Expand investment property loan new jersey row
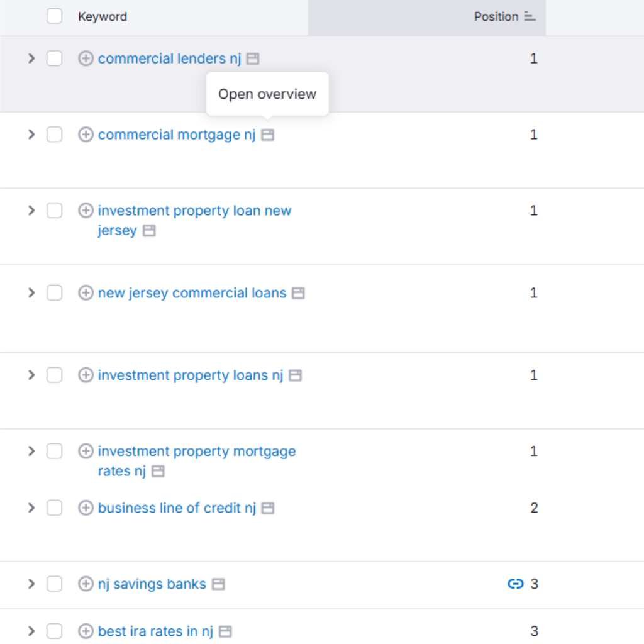 (31, 211)
